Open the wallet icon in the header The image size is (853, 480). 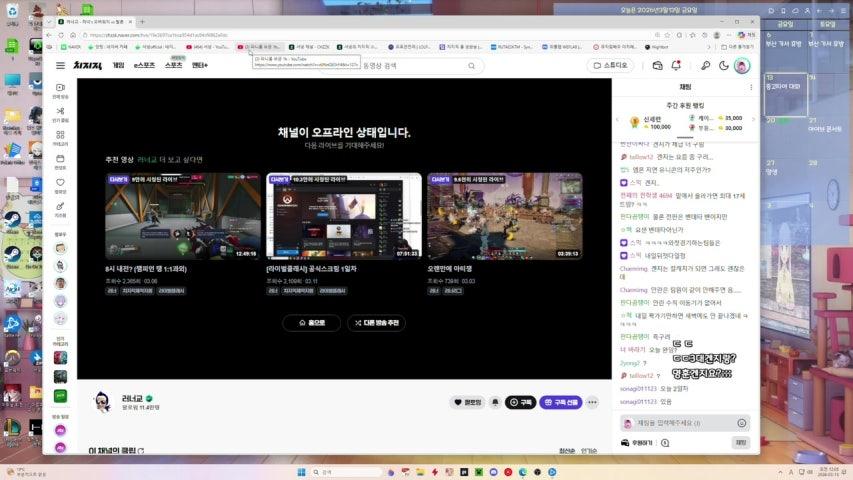tap(657, 65)
